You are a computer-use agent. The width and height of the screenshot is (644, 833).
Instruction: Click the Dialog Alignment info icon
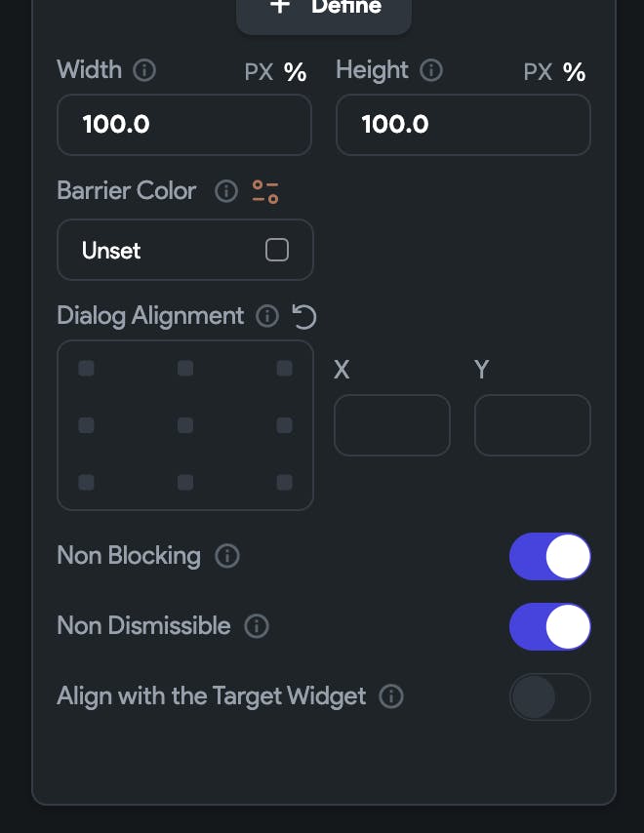click(267, 316)
